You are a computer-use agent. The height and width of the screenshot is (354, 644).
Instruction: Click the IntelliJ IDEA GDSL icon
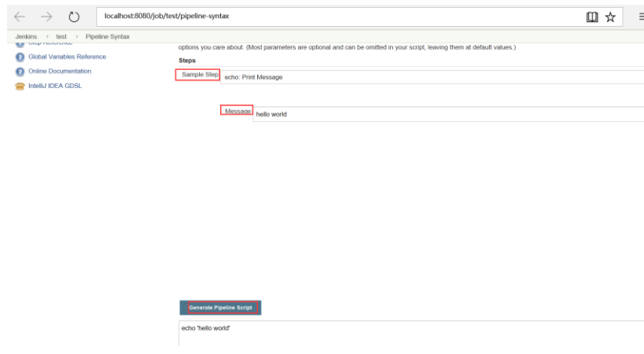coord(20,87)
